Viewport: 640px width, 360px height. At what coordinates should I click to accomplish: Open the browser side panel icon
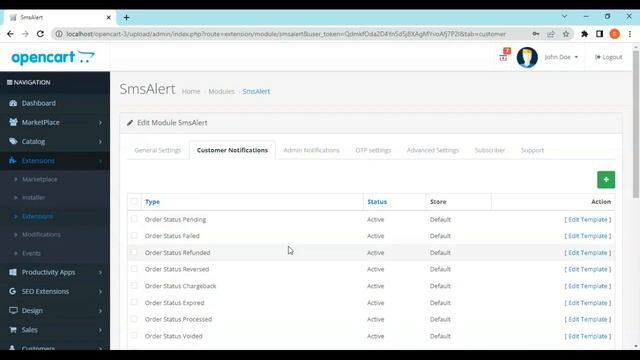pos(599,34)
